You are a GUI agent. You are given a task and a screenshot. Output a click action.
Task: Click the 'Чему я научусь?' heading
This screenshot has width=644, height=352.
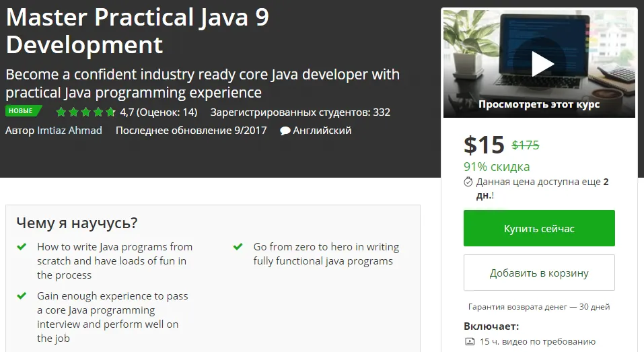coord(77,223)
